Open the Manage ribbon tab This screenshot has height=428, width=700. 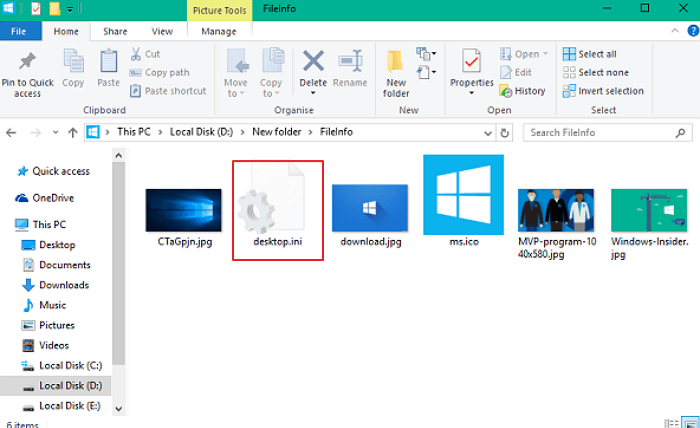coord(219,31)
